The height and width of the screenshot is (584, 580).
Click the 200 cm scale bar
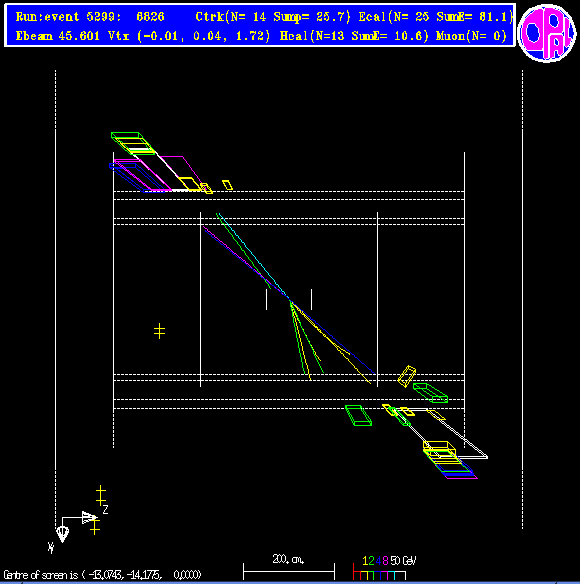289,571
